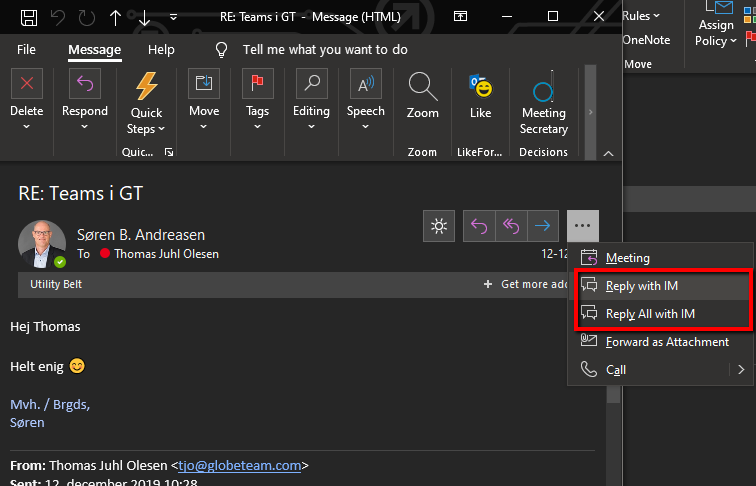Image resolution: width=756 pixels, height=486 pixels.
Task: Click the Utility Belt add-in bar
Action: click(56, 284)
